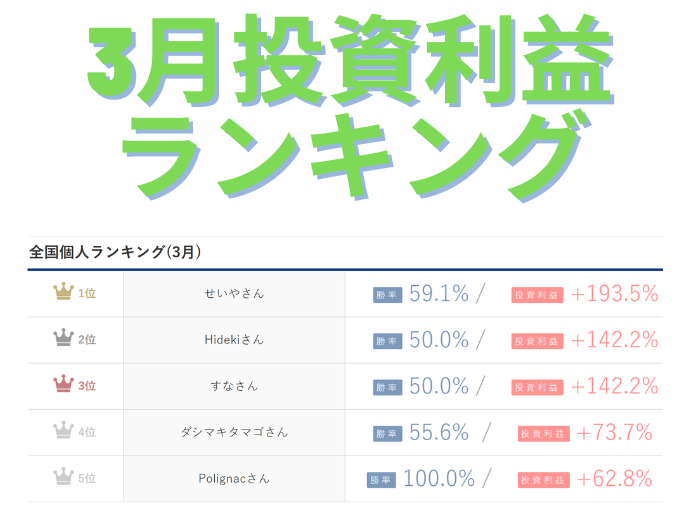Click the 55.6% win rate value
700x525 pixels.
pyautogui.click(x=439, y=432)
